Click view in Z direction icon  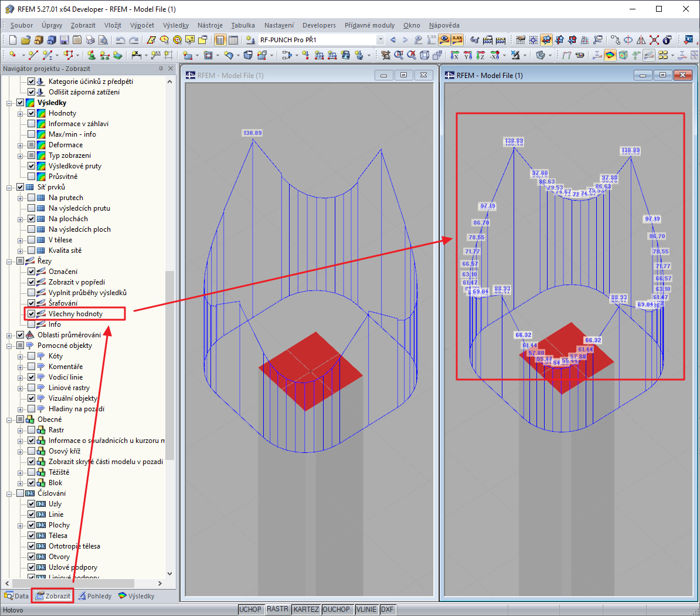pos(480,55)
